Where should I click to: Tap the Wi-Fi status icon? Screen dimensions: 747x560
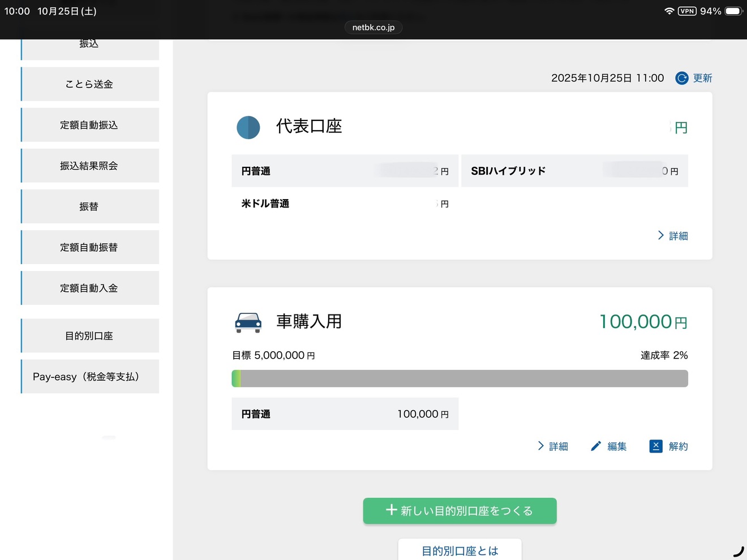669,11
